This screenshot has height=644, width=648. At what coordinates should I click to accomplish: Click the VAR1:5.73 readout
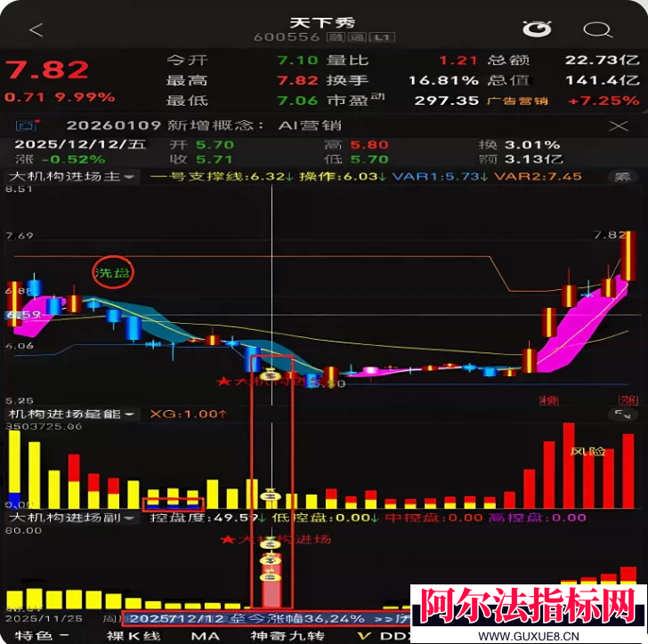(x=440, y=177)
